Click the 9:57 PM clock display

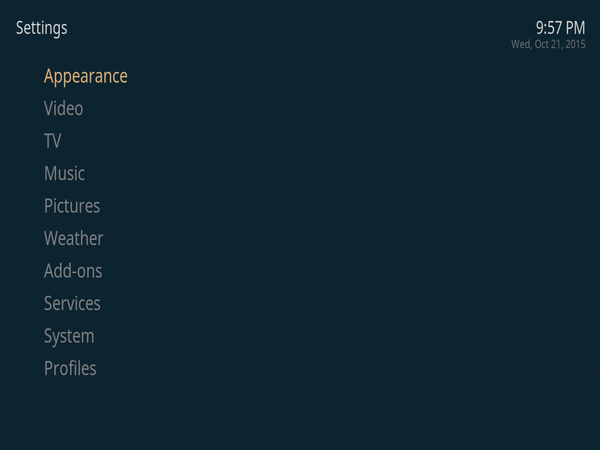point(560,28)
